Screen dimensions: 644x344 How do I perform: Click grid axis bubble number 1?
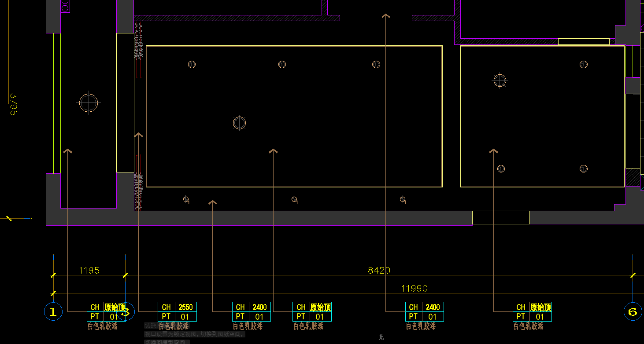click(53, 312)
